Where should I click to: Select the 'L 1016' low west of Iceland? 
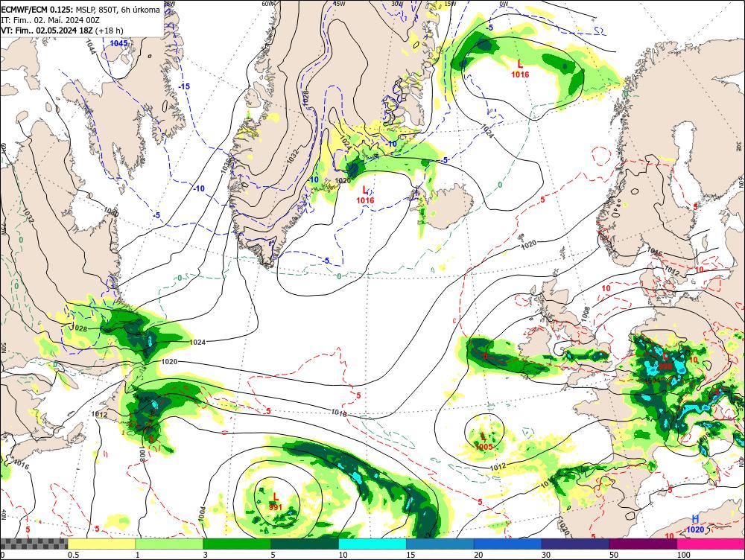click(x=365, y=195)
